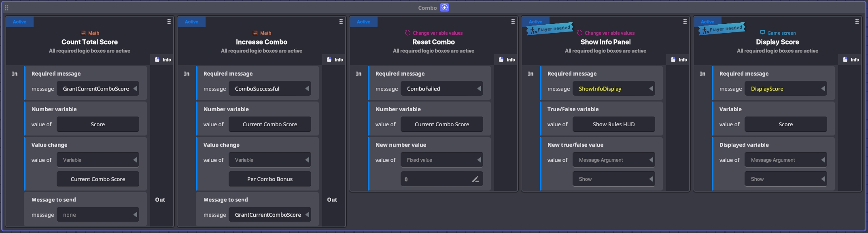The height and width of the screenshot is (233, 868).
Task: Open the grid menu on Increase Combo box
Action: 341,22
